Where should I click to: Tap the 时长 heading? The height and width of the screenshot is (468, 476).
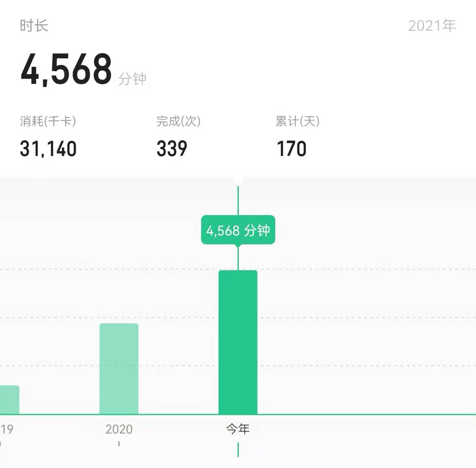pyautogui.click(x=34, y=26)
